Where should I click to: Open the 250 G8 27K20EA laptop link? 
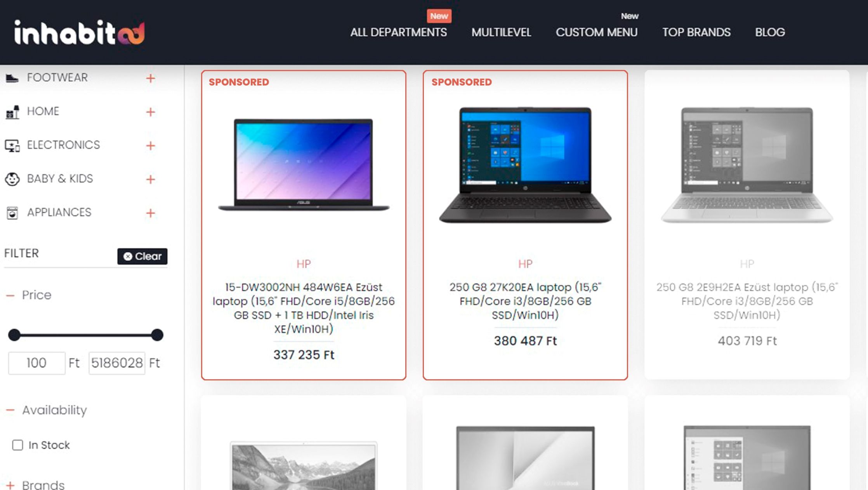[525, 301]
